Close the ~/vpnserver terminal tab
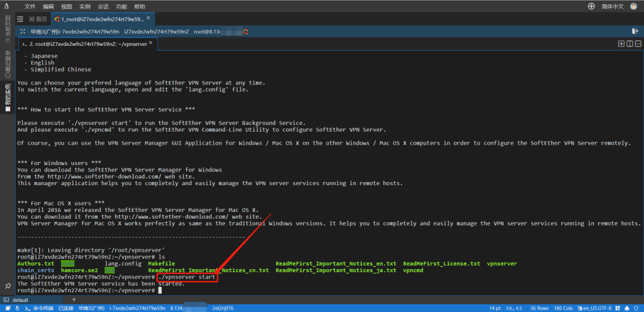Screen dimensions: 644x312 tap(151, 43)
